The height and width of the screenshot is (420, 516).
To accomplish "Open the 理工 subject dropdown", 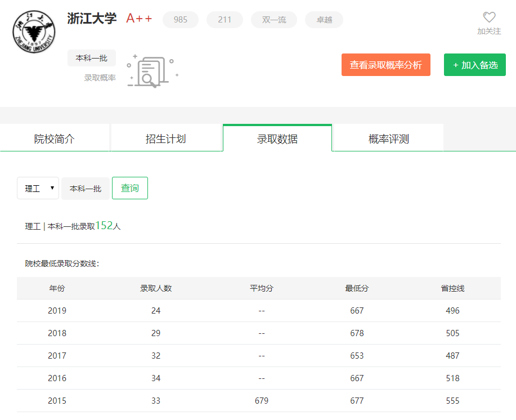I will coord(38,188).
